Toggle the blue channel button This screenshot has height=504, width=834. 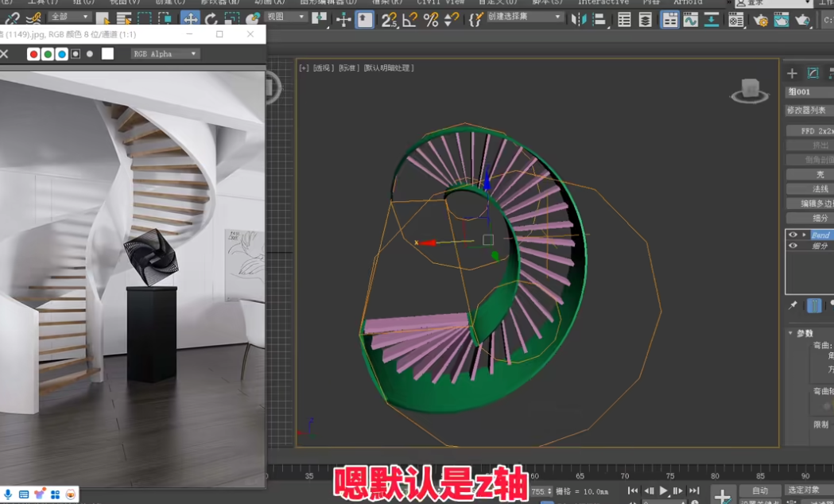tap(62, 54)
